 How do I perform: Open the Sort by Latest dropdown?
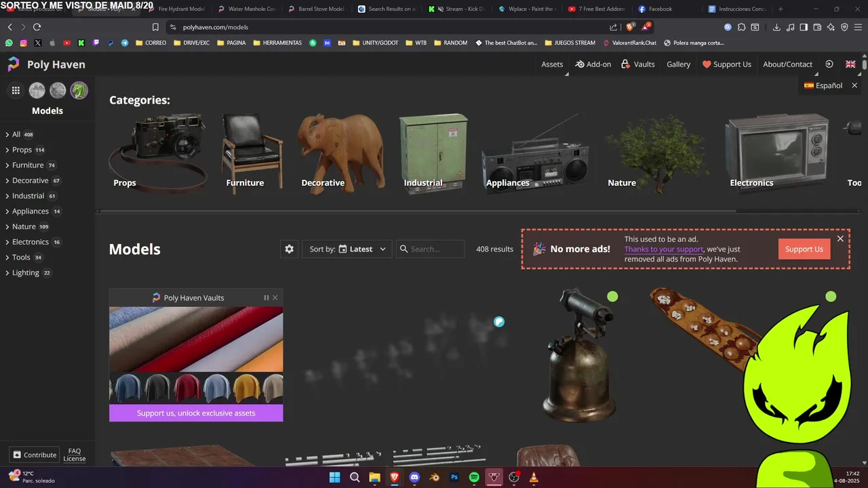[347, 249]
